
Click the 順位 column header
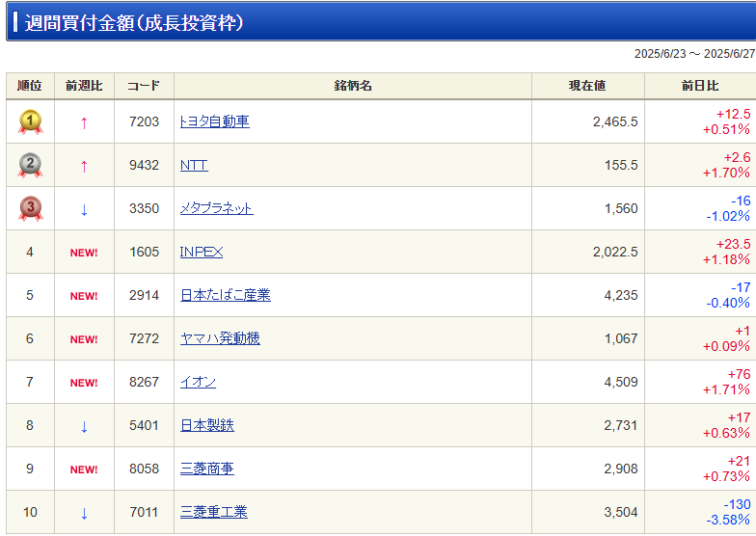[x=30, y=86]
